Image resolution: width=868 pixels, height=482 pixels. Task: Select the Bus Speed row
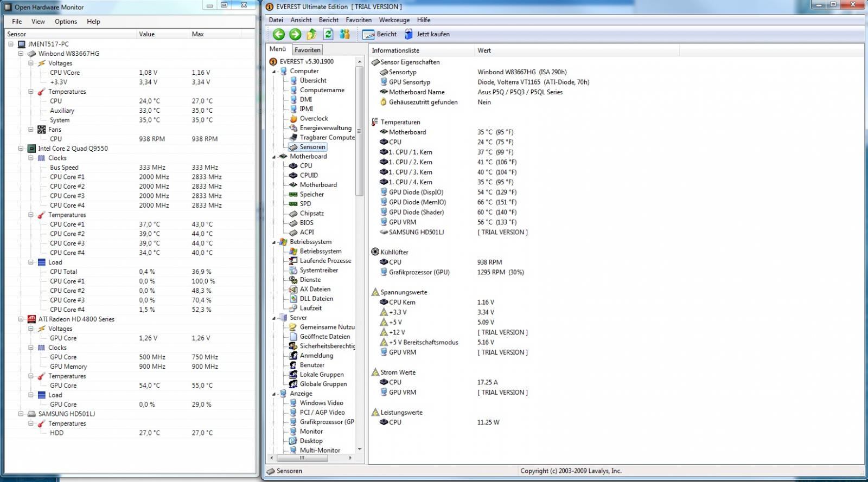[130, 168]
